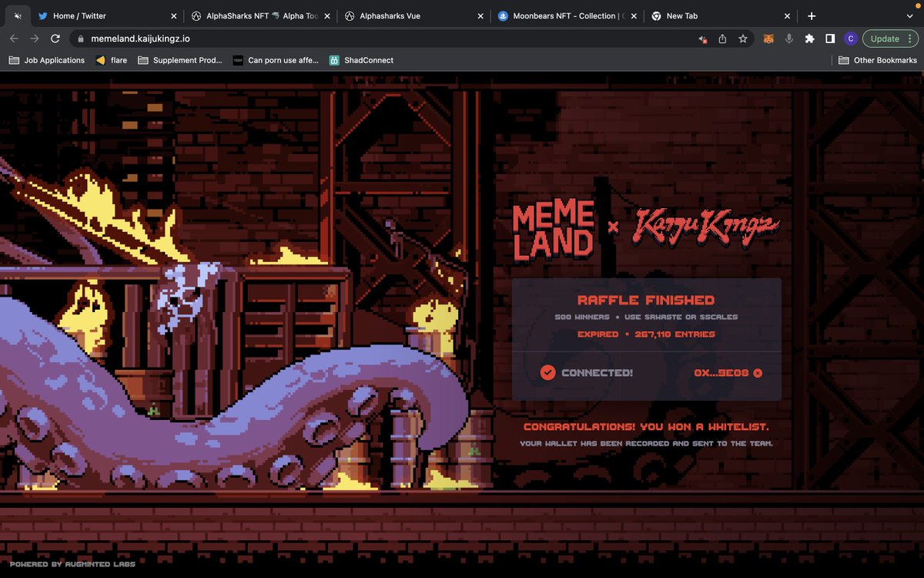Viewport: 924px width, 578px height.
Task: Disconnect wallet using the X icon
Action: [x=758, y=373]
